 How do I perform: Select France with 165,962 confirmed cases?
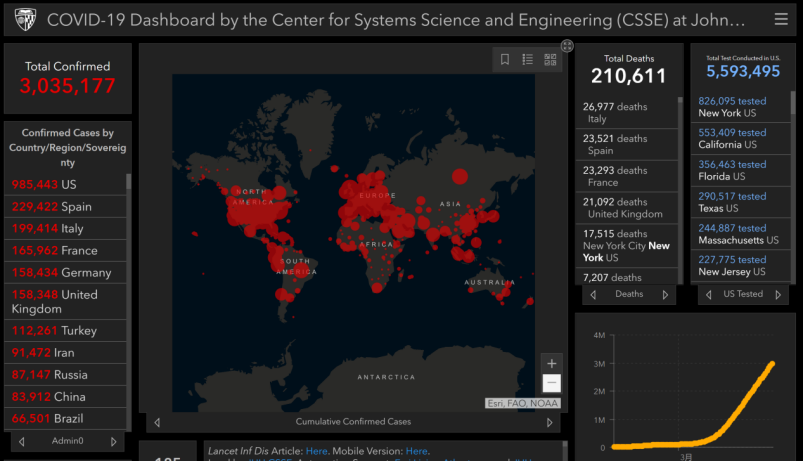point(65,251)
